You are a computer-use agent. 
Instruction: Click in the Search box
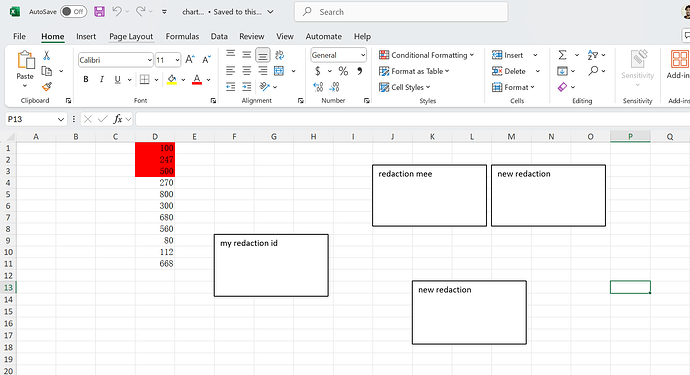(401, 12)
